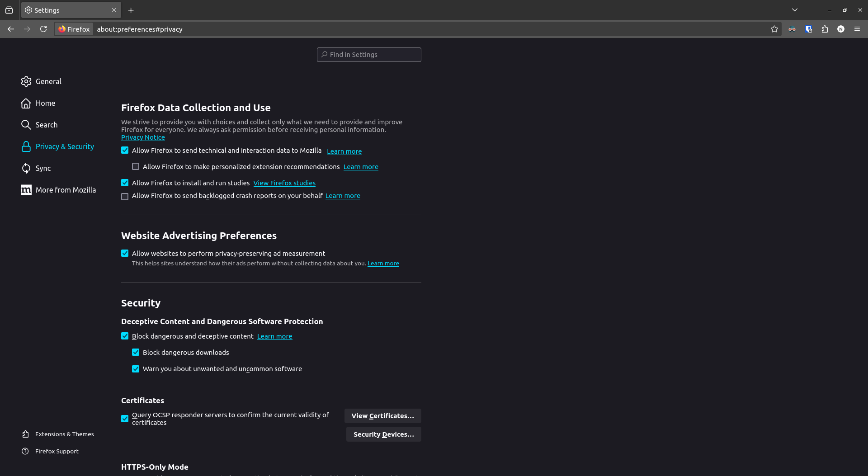Disable privacy-preserving ad measurement
This screenshot has height=476, width=868.
point(125,253)
